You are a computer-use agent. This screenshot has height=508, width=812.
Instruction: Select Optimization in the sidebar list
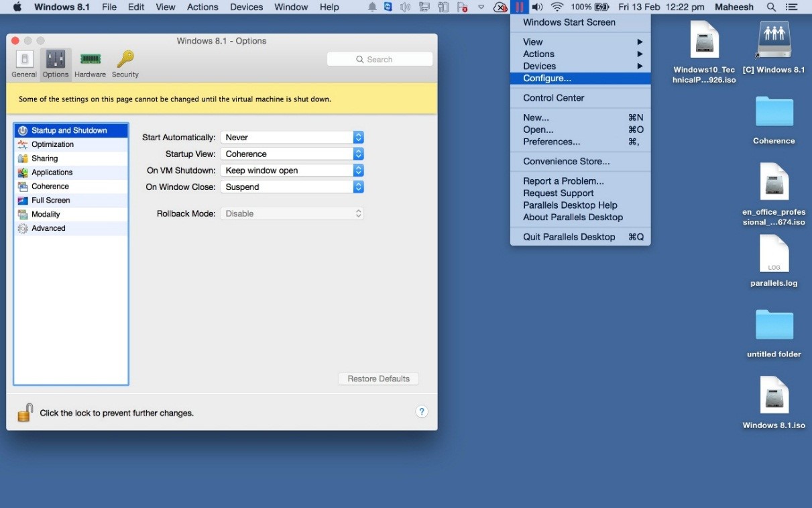pos(71,144)
